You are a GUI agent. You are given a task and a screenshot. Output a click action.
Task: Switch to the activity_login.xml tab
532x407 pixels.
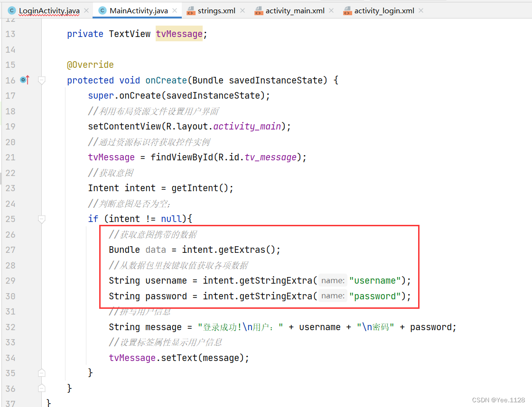click(384, 10)
